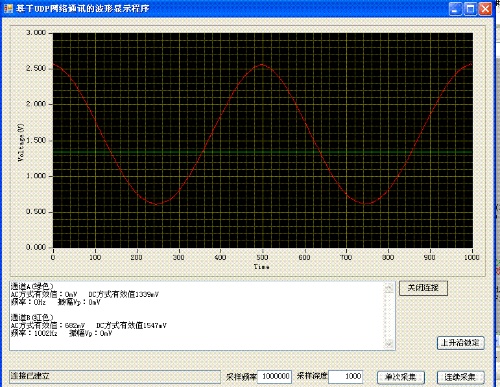Image resolution: width=500 pixels, height=387 pixels.
Task: Focus the 采样深度 field showing 1000
Action: pyautogui.click(x=346, y=377)
